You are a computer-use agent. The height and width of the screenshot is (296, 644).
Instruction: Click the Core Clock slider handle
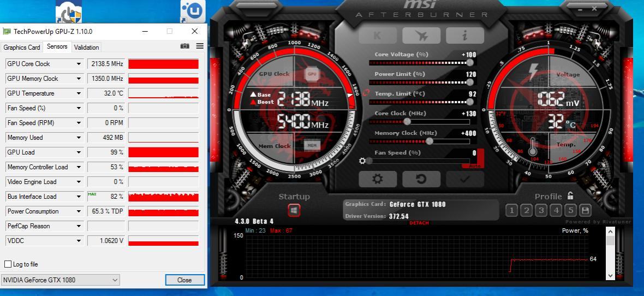pyautogui.click(x=407, y=122)
